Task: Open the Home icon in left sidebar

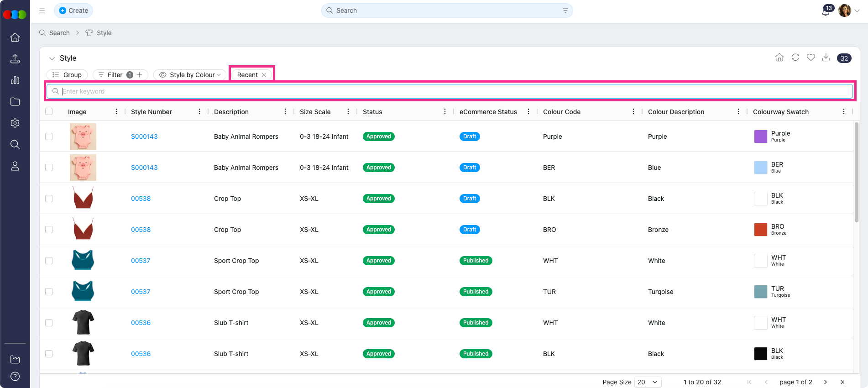Action: pyautogui.click(x=15, y=37)
